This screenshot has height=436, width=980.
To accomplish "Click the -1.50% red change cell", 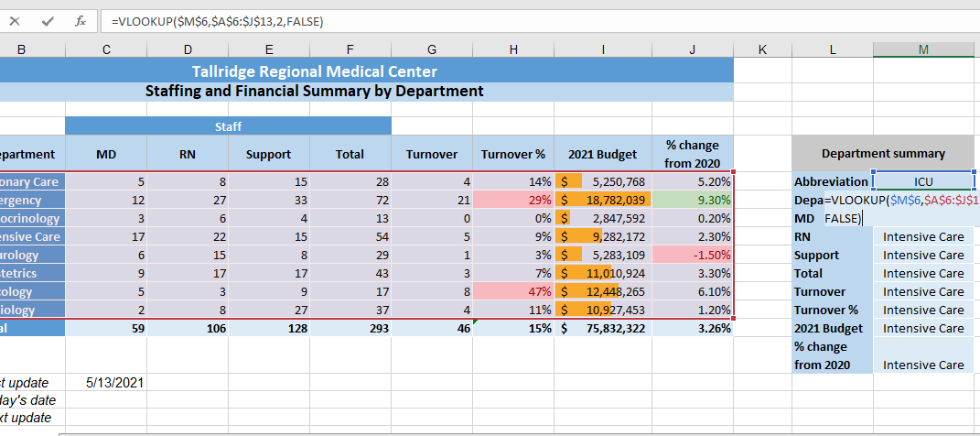I will click(x=693, y=255).
